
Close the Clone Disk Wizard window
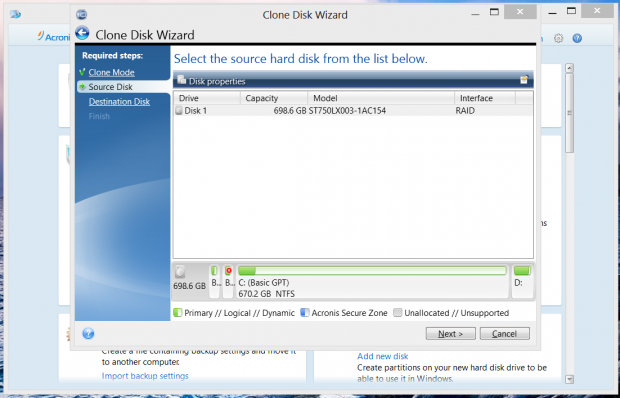point(520,12)
